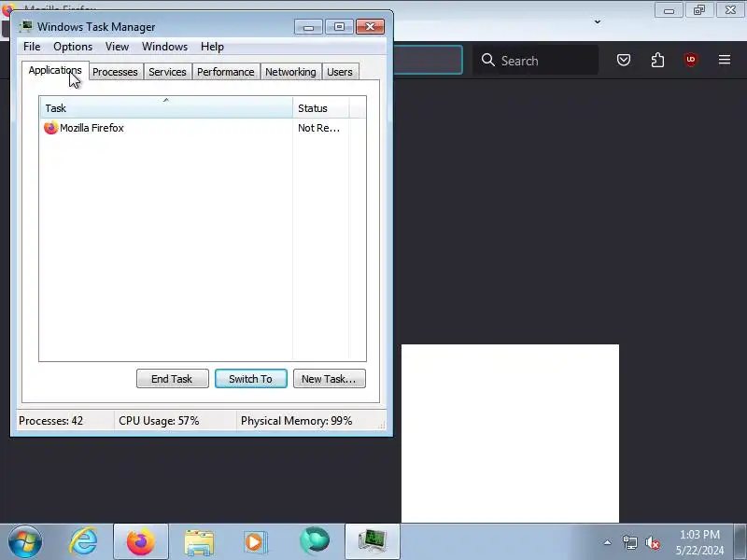Click the Firefox taskbar button

pyautogui.click(x=141, y=542)
